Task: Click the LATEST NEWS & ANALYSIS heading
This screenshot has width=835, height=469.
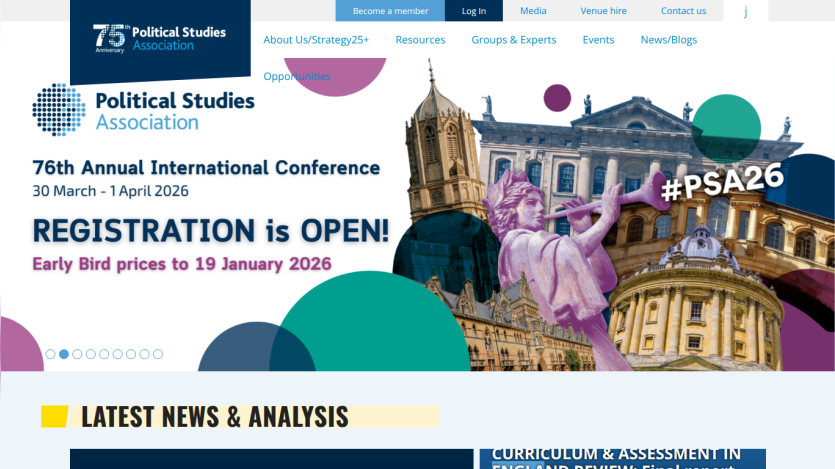Action: click(215, 416)
